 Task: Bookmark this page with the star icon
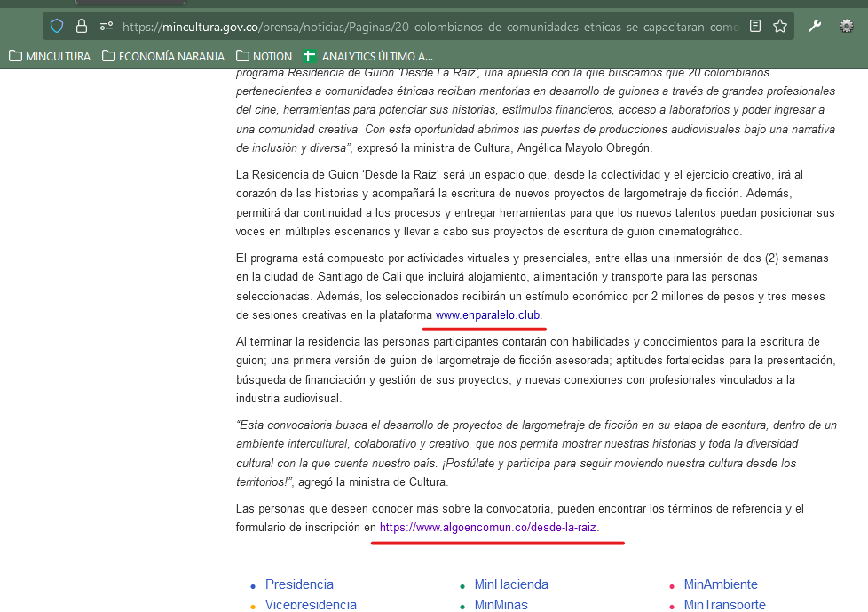click(780, 26)
